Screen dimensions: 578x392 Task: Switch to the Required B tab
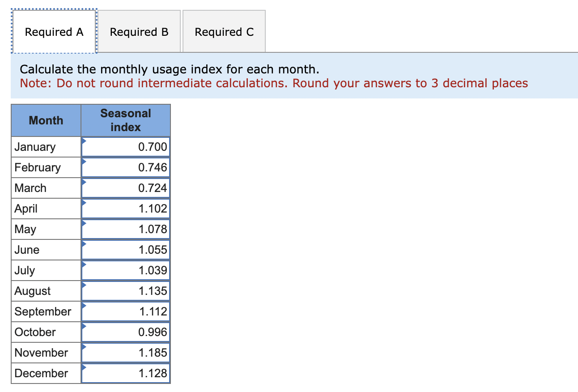(139, 31)
